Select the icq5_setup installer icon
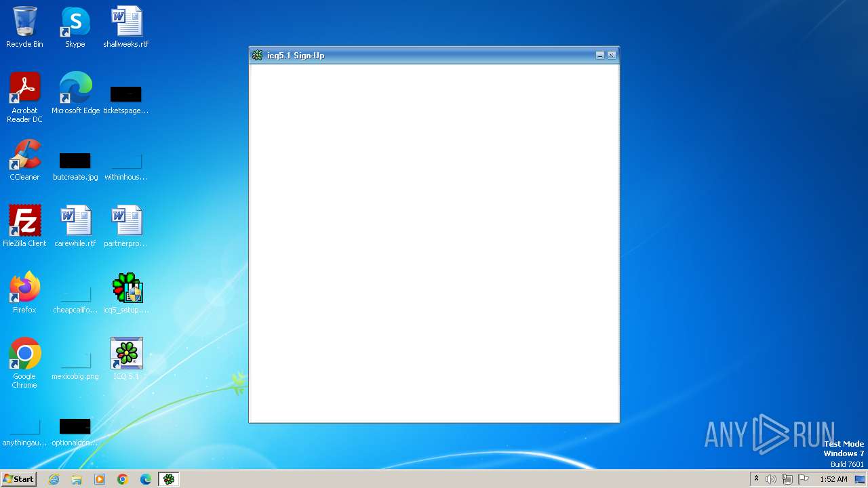This screenshot has width=868, height=488. tap(126, 293)
